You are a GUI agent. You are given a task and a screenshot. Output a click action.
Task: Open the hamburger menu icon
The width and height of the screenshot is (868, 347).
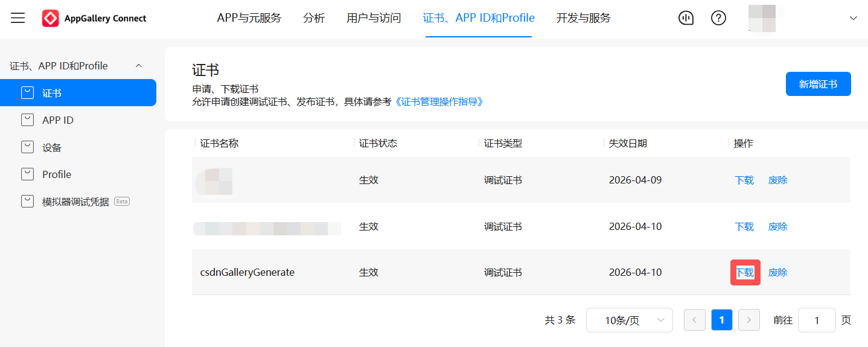pos(18,18)
